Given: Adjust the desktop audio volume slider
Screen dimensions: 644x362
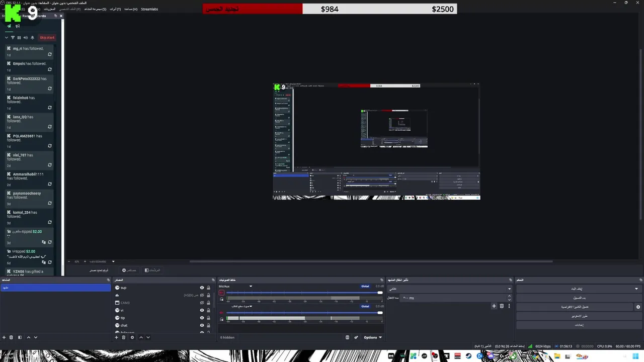Looking at the screenshot, I should click(x=304, y=313).
